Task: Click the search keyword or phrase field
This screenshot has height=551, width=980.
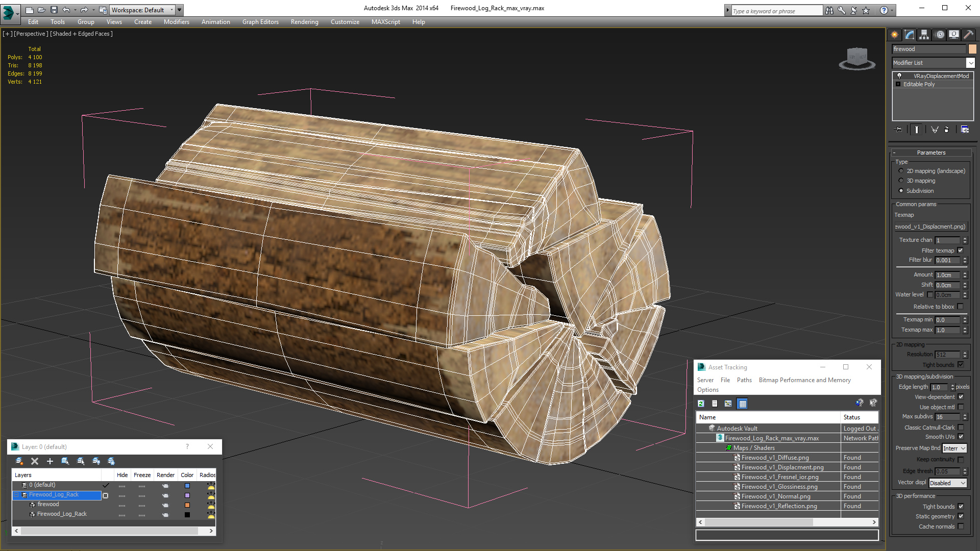Action: pyautogui.click(x=776, y=11)
